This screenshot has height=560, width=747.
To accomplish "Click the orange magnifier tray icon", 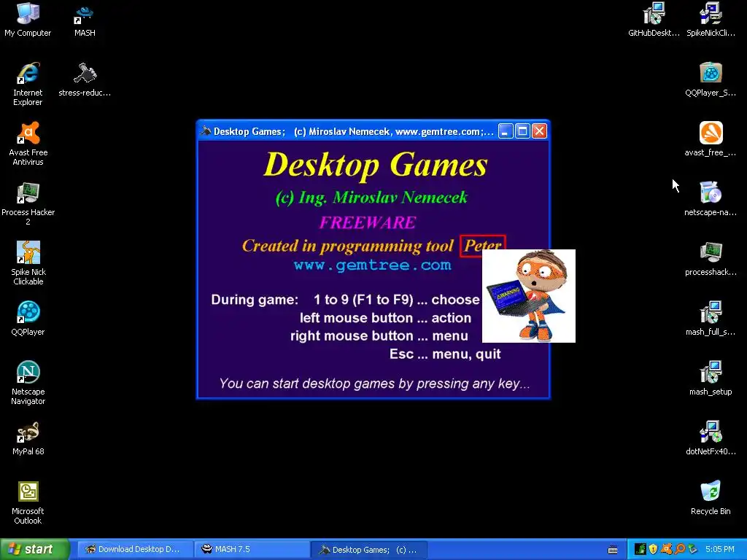I will [679, 550].
